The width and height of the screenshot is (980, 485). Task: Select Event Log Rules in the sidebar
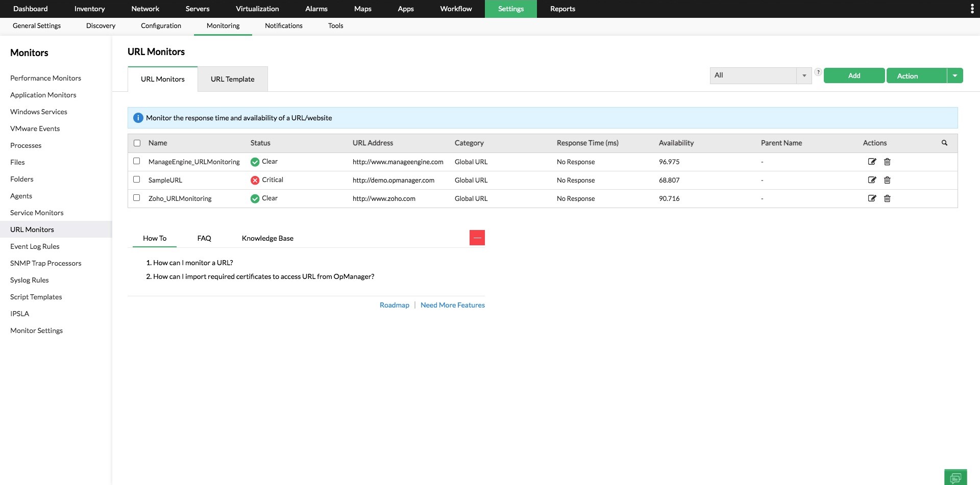coord(35,246)
